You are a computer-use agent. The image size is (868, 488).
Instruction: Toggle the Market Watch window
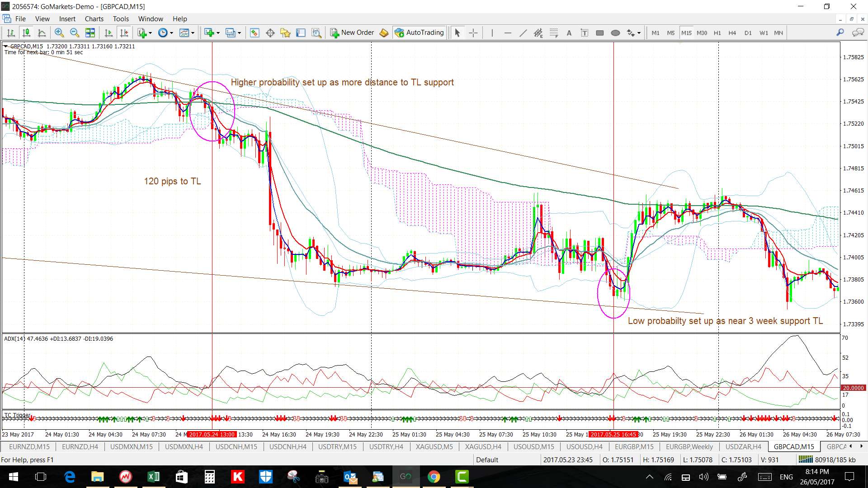tap(255, 33)
